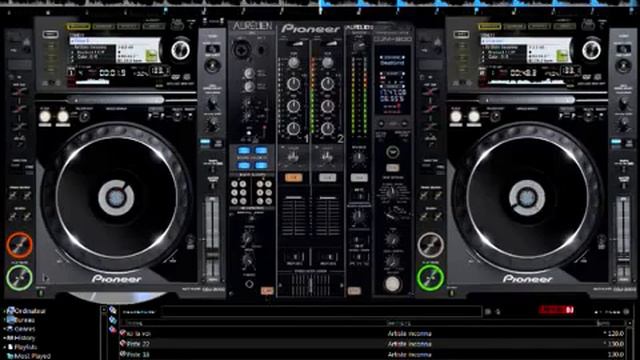
Task: Toggle channel 2 headphone CUE button
Action: (327, 178)
